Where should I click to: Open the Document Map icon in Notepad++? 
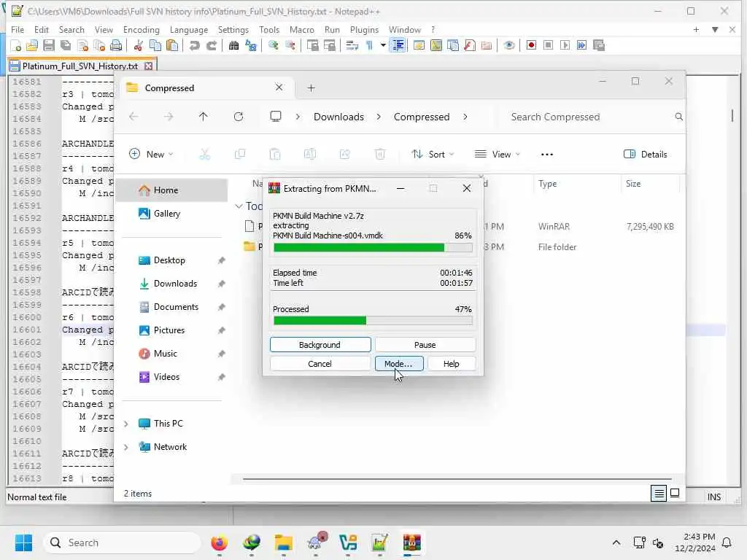(x=436, y=46)
